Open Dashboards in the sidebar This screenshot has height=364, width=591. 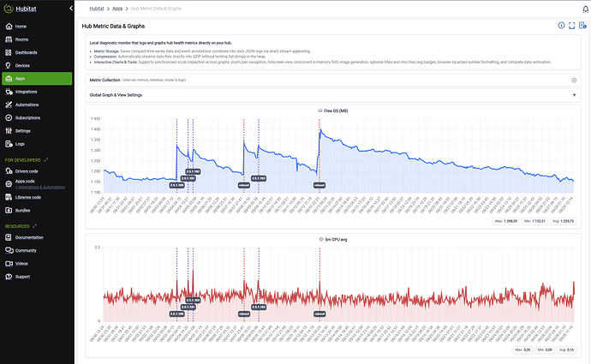(26, 52)
